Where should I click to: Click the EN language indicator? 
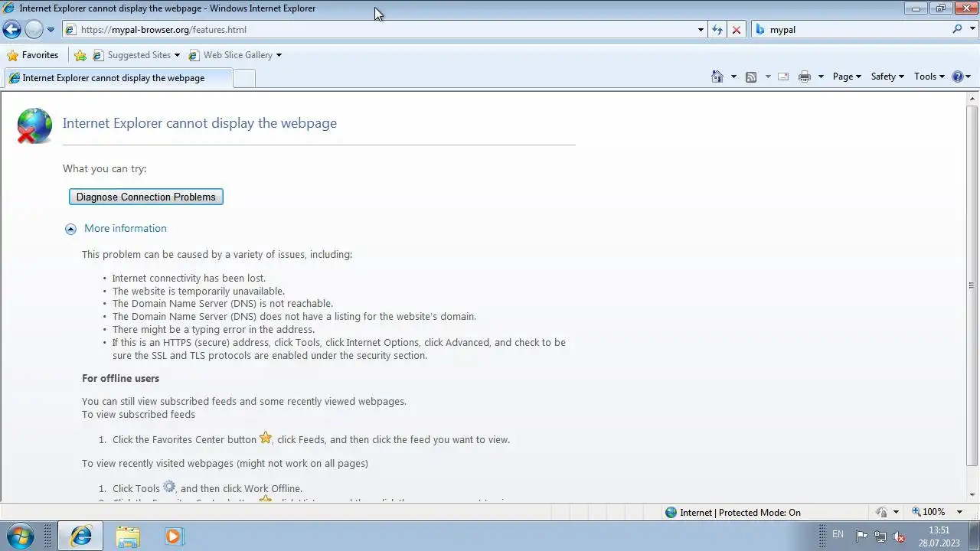coord(838,534)
